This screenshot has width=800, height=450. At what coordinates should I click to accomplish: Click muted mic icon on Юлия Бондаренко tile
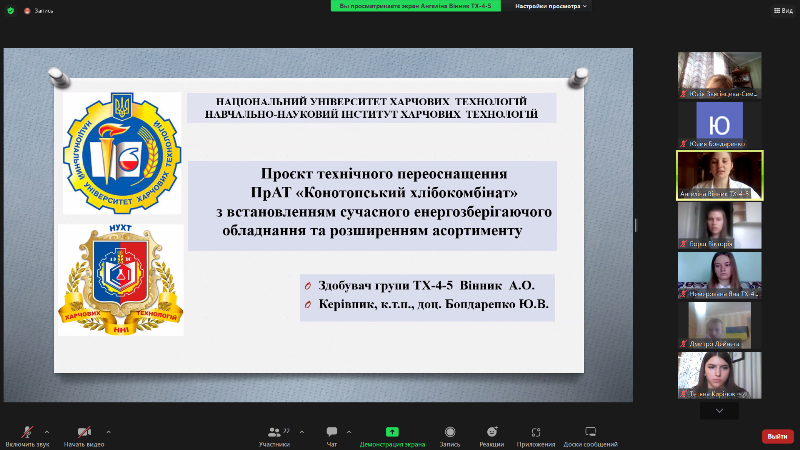(x=683, y=144)
